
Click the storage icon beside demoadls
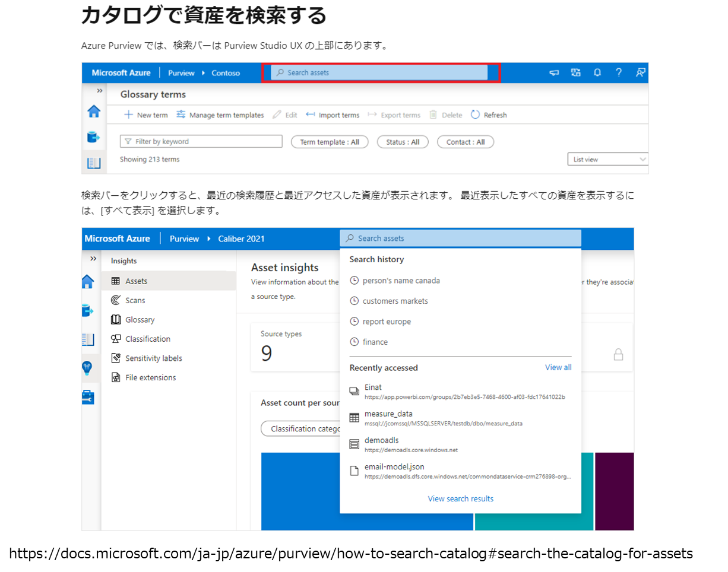pos(354,444)
